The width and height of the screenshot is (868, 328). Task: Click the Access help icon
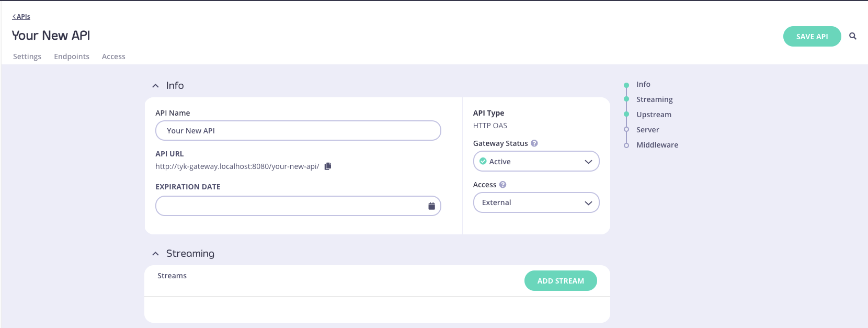click(502, 184)
